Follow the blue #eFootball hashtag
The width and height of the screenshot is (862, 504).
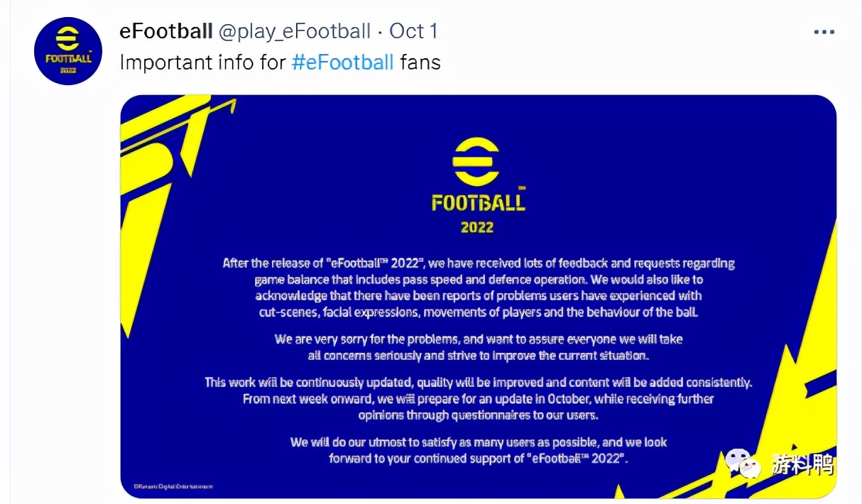pos(342,62)
